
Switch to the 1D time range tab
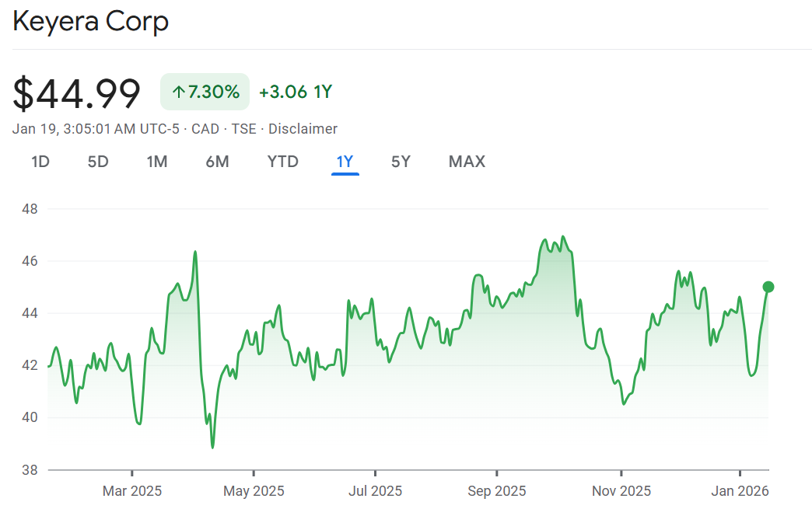point(40,162)
